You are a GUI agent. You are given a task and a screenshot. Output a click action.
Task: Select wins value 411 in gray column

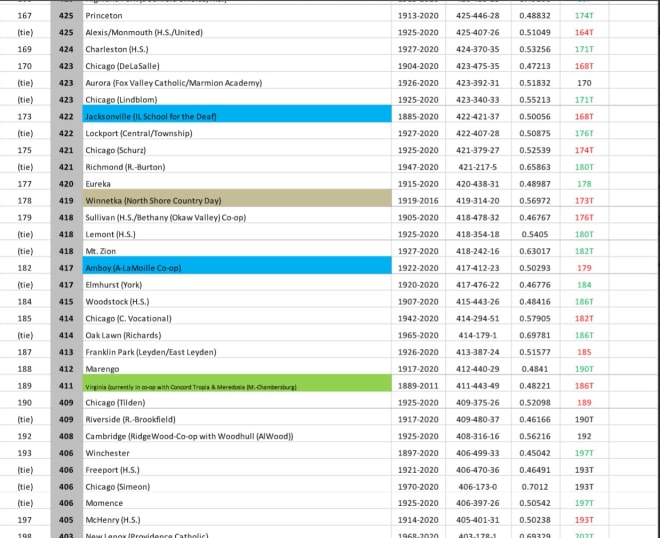pos(66,386)
